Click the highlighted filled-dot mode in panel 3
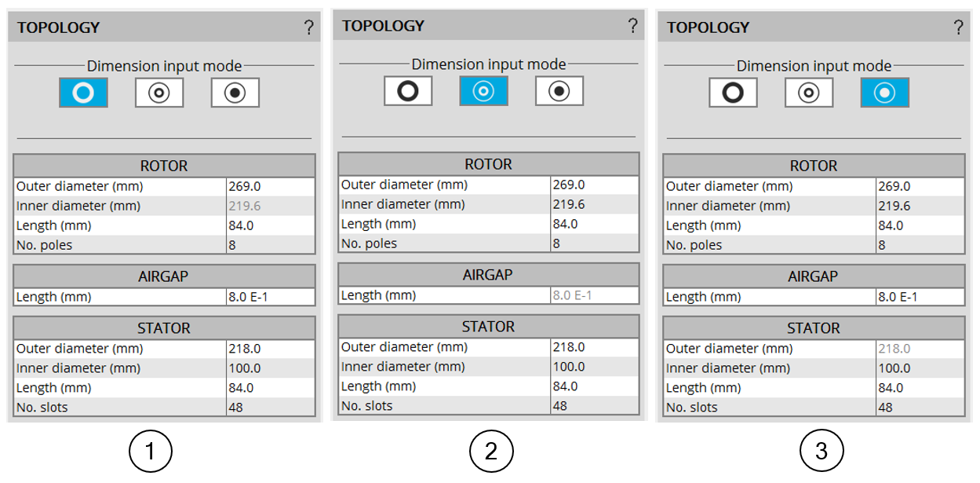980x483 pixels. [x=884, y=93]
